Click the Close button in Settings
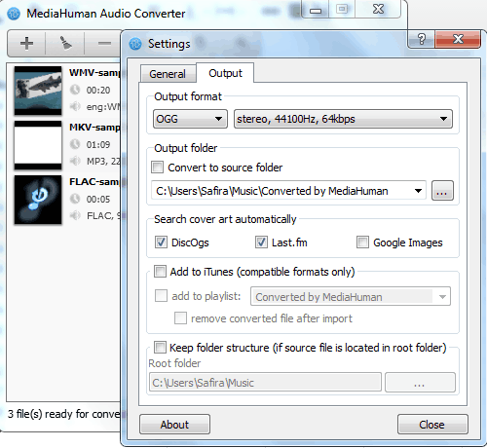Image resolution: width=487 pixels, height=448 pixels. click(x=432, y=425)
